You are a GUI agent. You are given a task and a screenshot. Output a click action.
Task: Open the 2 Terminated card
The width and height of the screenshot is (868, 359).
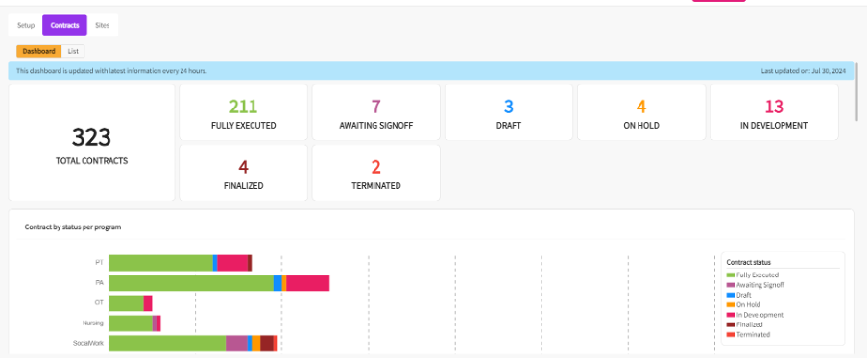click(x=376, y=173)
